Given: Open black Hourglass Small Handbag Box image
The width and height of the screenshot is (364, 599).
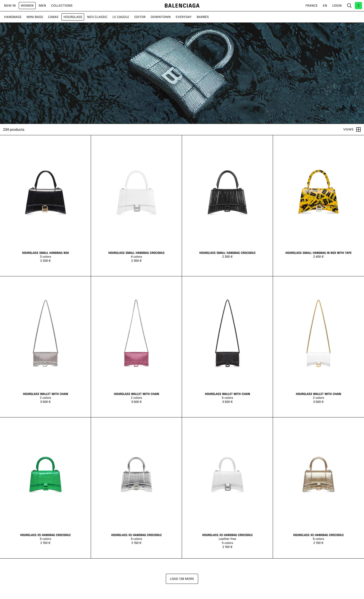Looking at the screenshot, I should tap(45, 192).
